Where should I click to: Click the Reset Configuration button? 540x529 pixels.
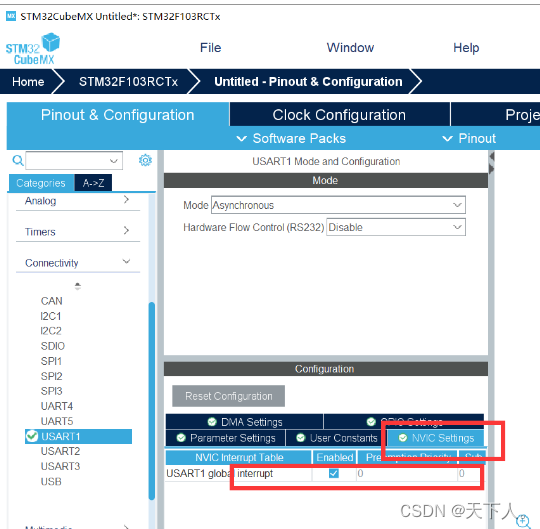(x=228, y=396)
